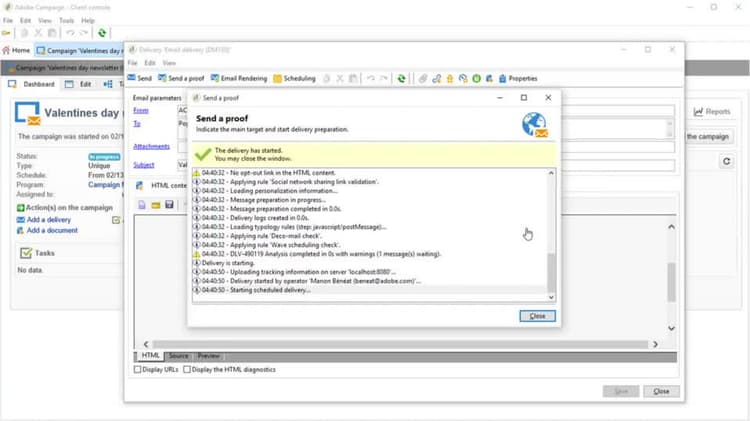This screenshot has height=421, width=750.
Task: Open File menu in delivery window
Action: pyautogui.click(x=132, y=63)
